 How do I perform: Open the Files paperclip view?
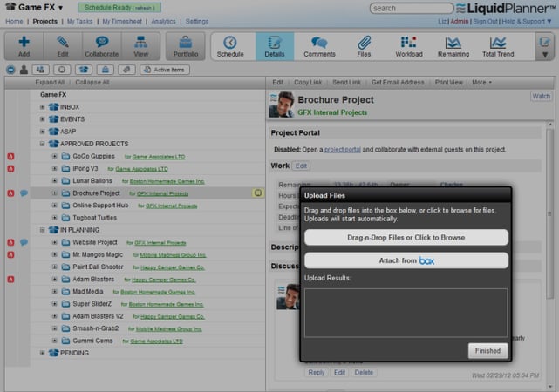(x=364, y=46)
